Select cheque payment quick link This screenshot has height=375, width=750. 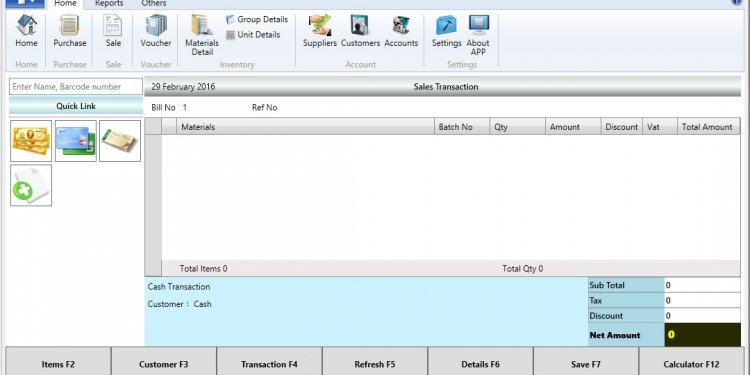[120, 141]
